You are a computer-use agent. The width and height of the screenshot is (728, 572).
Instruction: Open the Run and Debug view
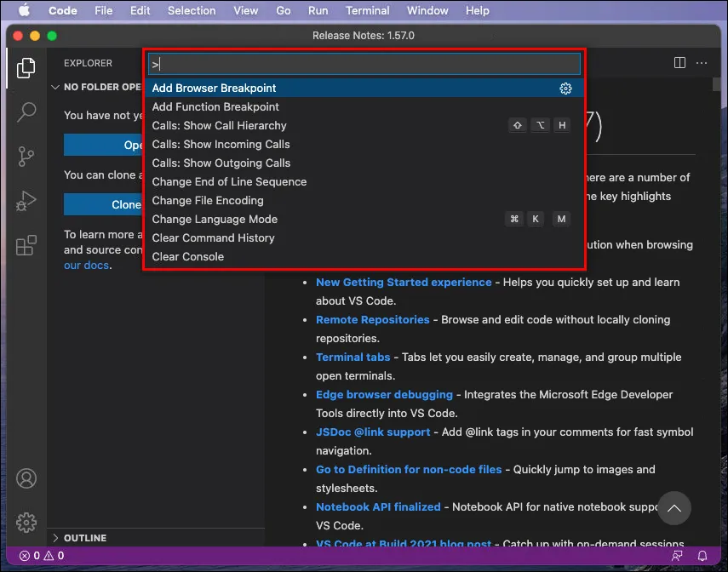click(26, 201)
